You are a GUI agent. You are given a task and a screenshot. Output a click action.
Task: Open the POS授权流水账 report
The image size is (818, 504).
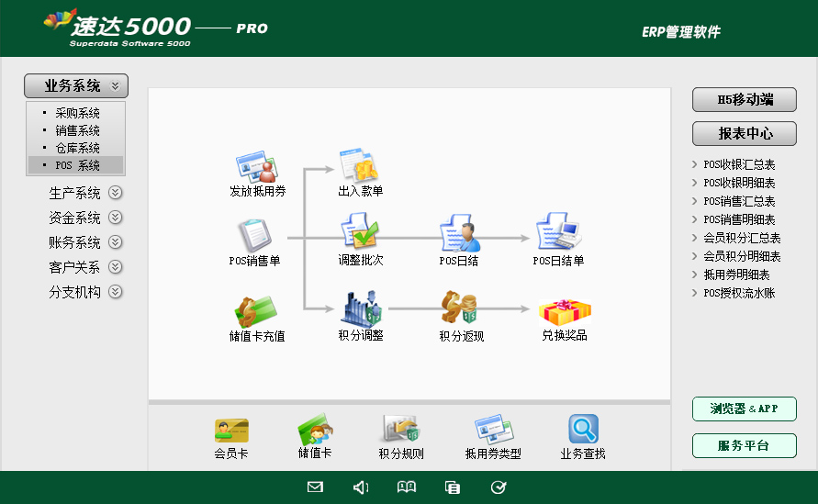tap(739, 293)
